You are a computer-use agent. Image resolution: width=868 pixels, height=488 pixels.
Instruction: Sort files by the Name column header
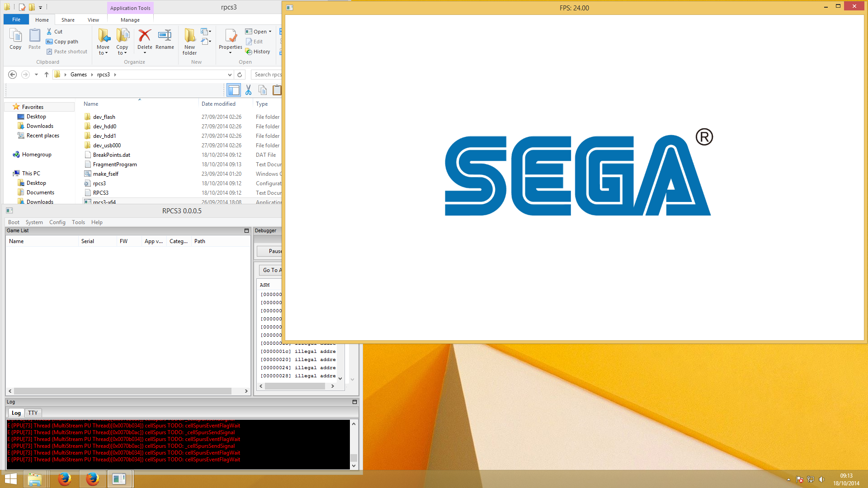click(91, 104)
